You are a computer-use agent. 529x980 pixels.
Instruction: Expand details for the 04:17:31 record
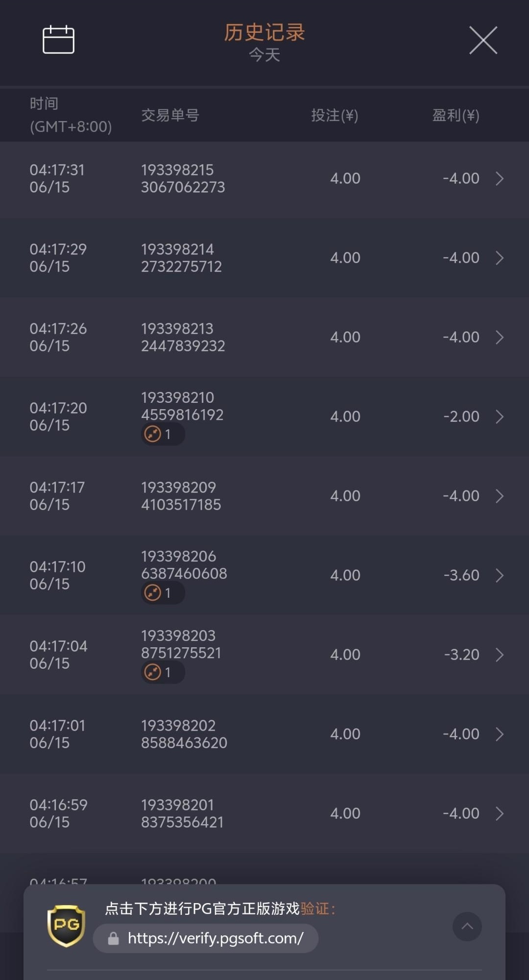coord(499,178)
